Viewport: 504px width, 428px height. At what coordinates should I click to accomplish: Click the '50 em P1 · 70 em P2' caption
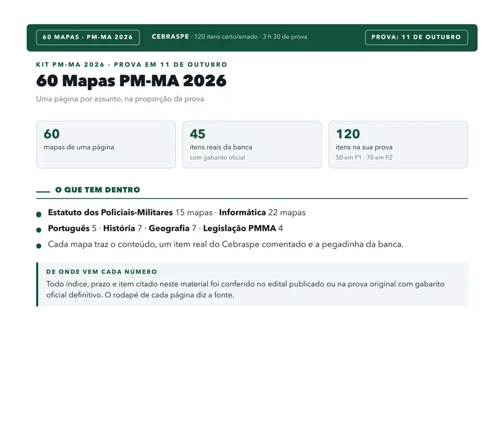pos(364,157)
